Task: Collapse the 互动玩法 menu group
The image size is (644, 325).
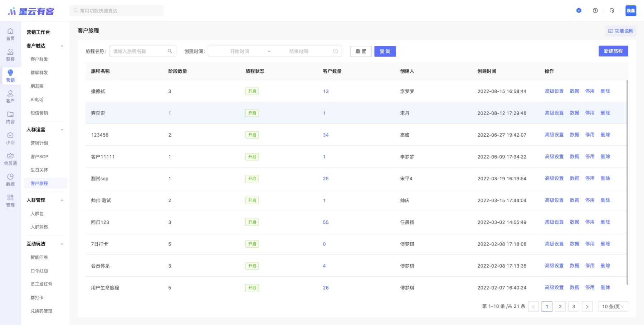Action: (x=62, y=244)
